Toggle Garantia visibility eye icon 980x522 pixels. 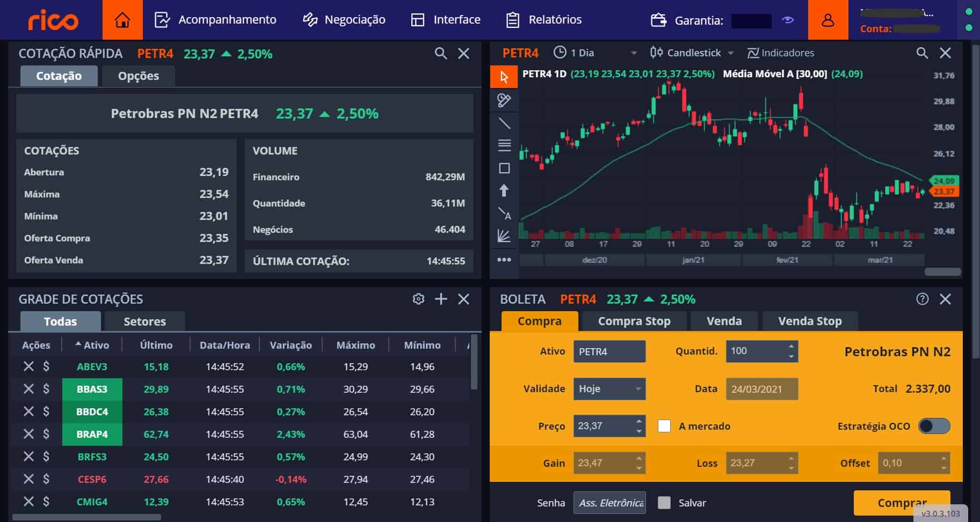(x=788, y=20)
